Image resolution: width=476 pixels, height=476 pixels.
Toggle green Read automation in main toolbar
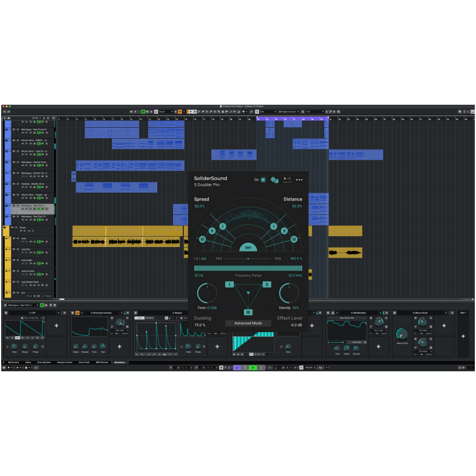click(x=143, y=112)
